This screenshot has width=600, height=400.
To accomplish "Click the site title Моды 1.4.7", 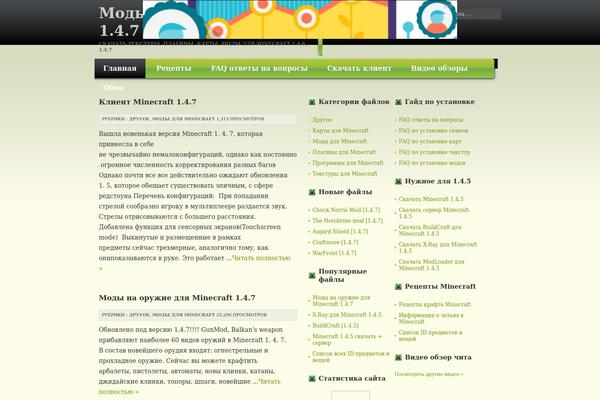I will (x=121, y=21).
